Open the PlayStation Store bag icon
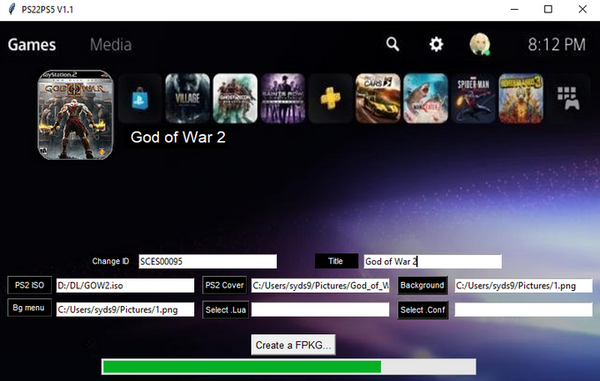The width and height of the screenshot is (600, 381). tap(140, 98)
